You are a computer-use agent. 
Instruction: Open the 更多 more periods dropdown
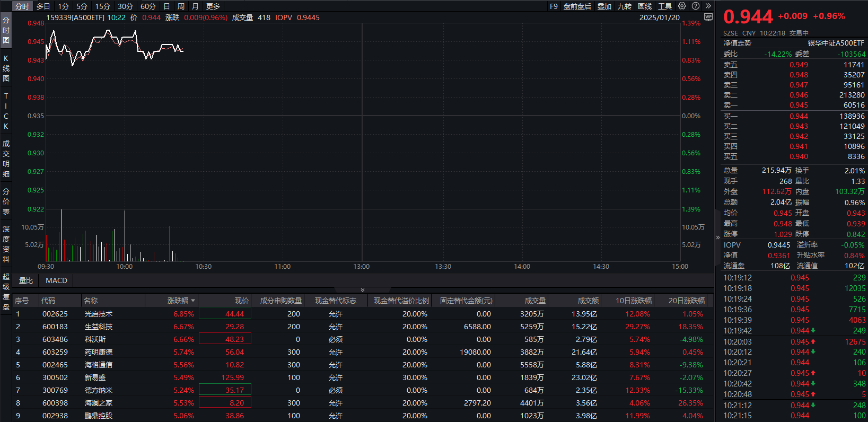pyautogui.click(x=213, y=6)
